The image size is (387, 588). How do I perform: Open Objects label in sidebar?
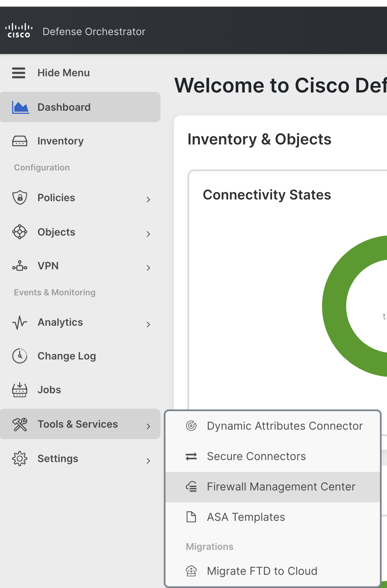coord(56,232)
